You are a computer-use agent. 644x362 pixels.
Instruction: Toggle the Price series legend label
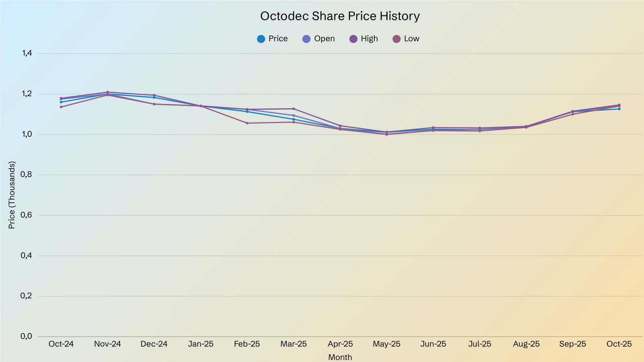tap(278, 39)
